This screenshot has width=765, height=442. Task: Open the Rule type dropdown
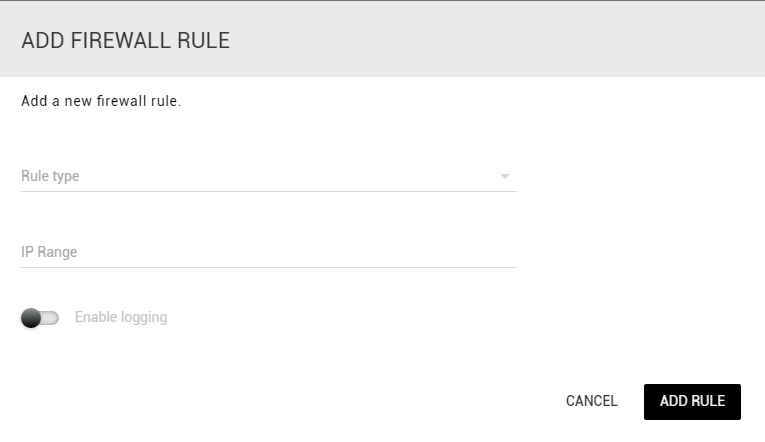point(269,176)
